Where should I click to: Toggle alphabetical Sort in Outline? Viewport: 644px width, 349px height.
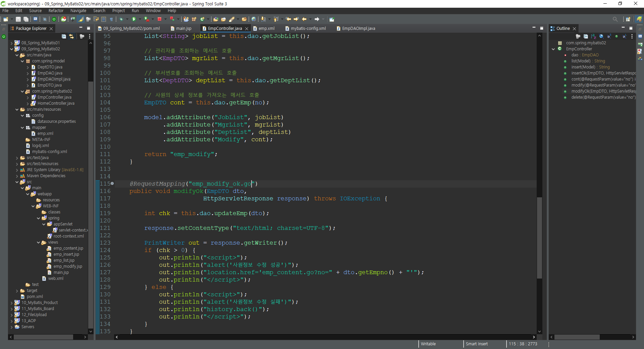[x=593, y=36]
